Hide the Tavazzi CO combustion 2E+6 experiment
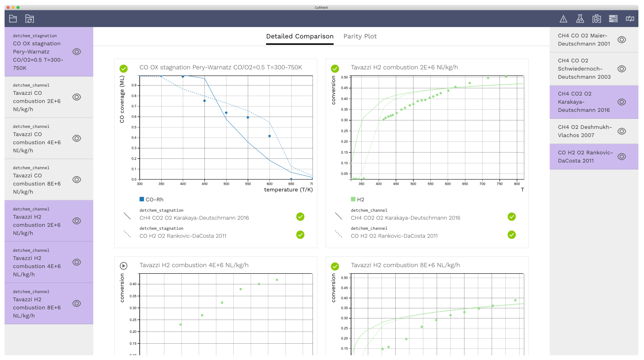 (76, 97)
